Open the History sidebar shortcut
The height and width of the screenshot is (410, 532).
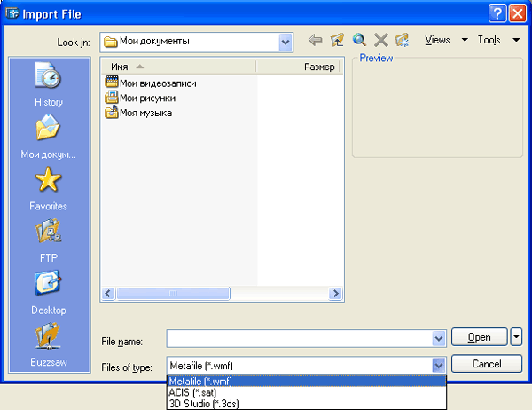coord(49,85)
